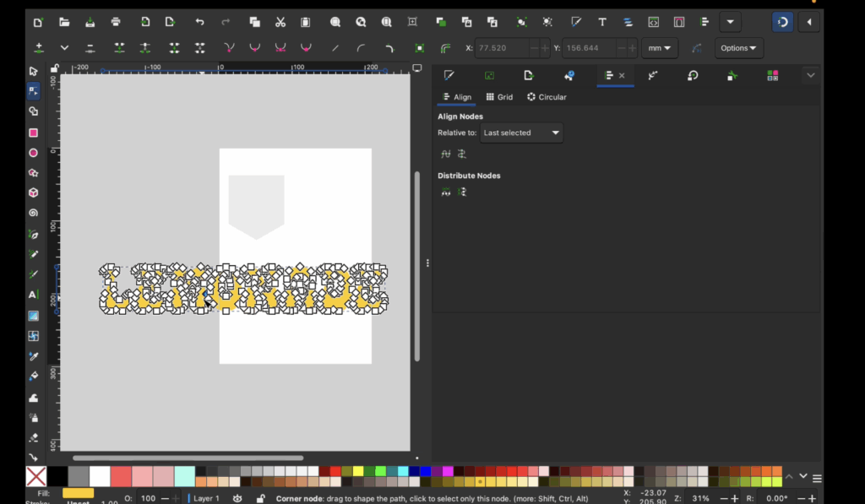Open the palette menu hamburger
This screenshot has height=504, width=865.
pyautogui.click(x=817, y=478)
